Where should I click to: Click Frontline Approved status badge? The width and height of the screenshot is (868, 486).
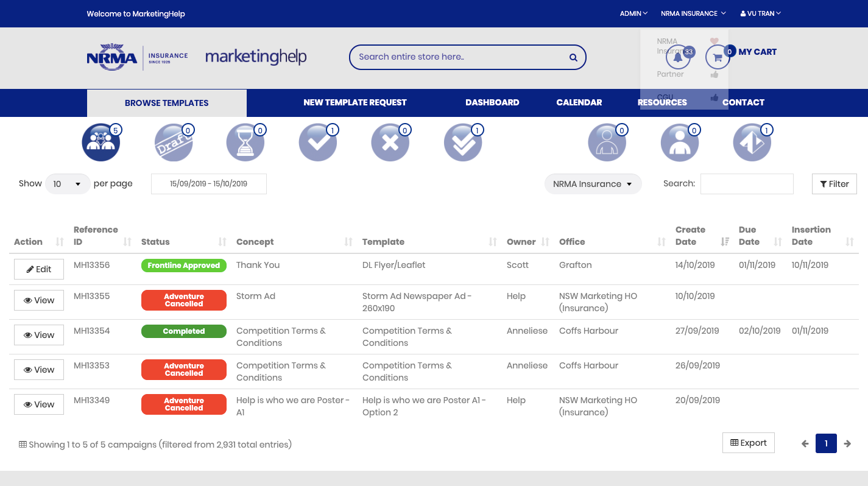click(184, 266)
